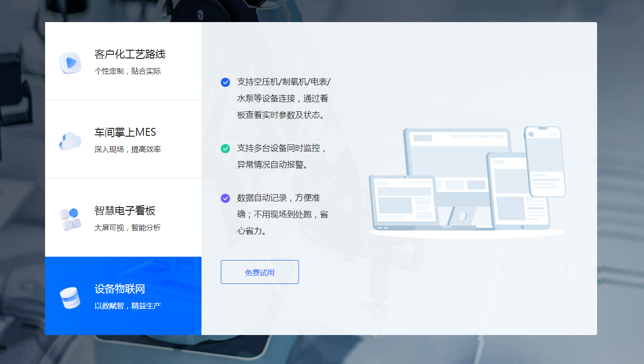This screenshot has height=364, width=644.
Task: Select the blocks icon next to 智慧电子看板
Action: (x=70, y=219)
